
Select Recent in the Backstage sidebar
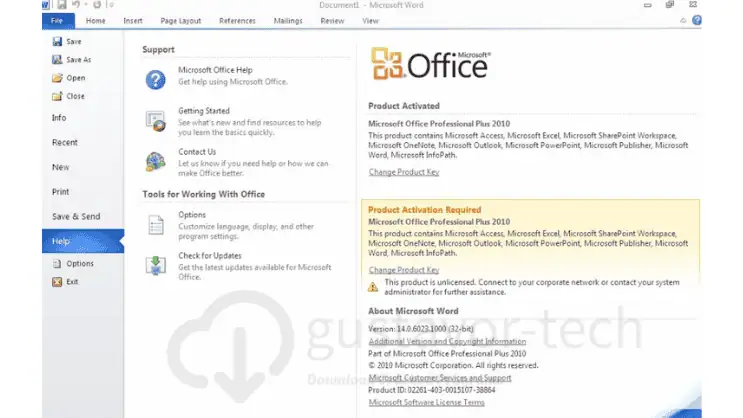tap(65, 142)
